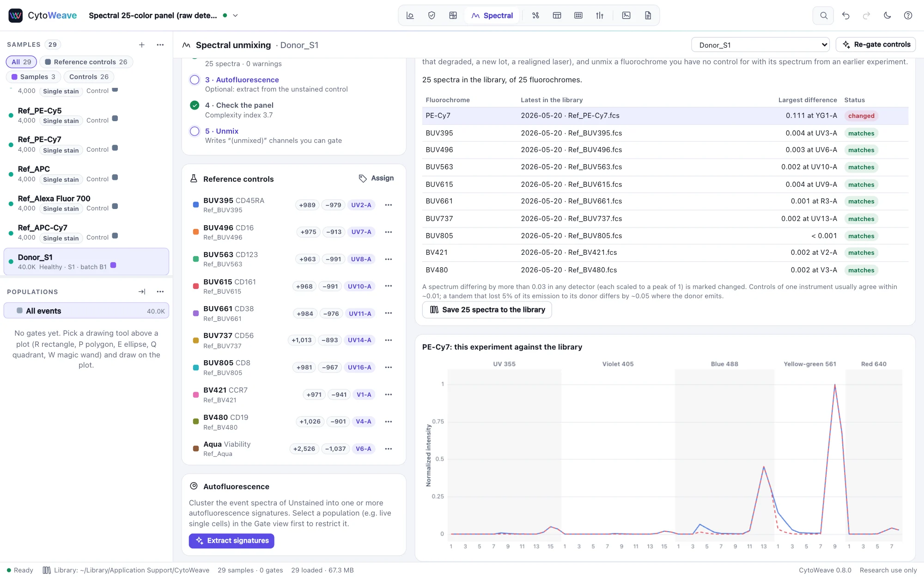Image resolution: width=924 pixels, height=578 pixels.
Task: Open the clustering nodes icon in toolbar
Action: [535, 15]
